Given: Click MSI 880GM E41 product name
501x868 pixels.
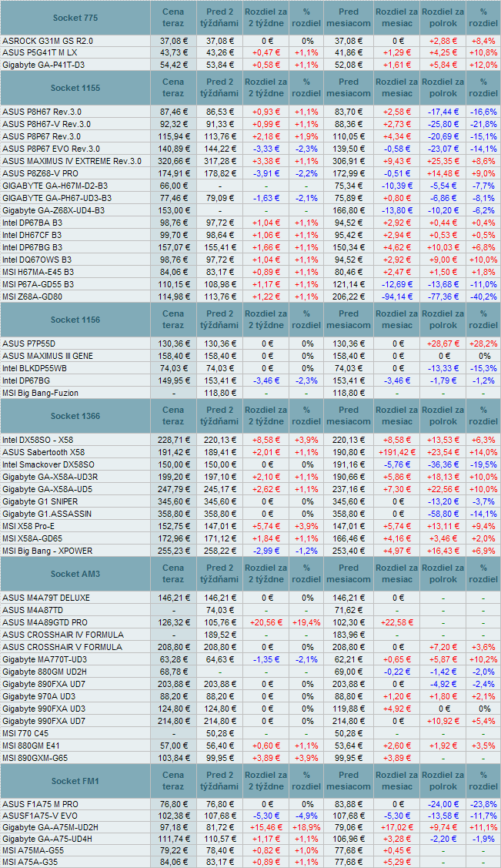Looking at the screenshot, I should (32, 745).
